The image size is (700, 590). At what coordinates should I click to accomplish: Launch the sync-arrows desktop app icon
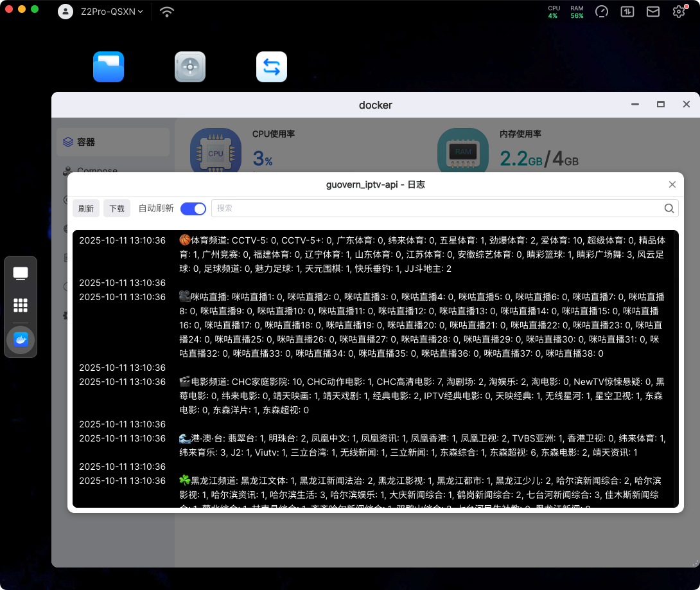click(x=272, y=67)
